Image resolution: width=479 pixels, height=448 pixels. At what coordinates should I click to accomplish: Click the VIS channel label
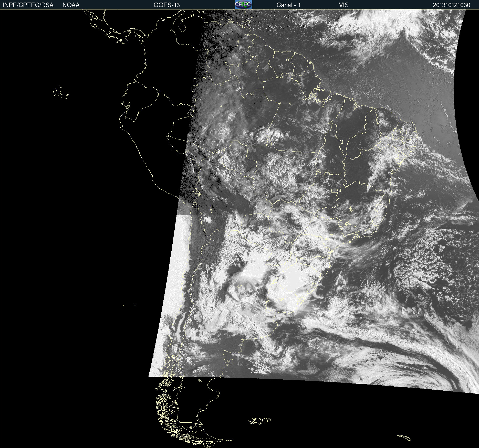344,5
